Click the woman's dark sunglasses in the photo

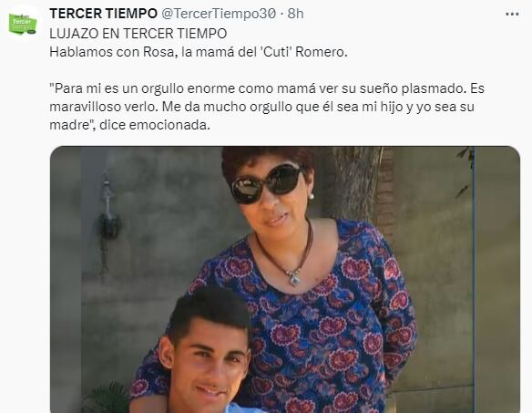(268, 183)
